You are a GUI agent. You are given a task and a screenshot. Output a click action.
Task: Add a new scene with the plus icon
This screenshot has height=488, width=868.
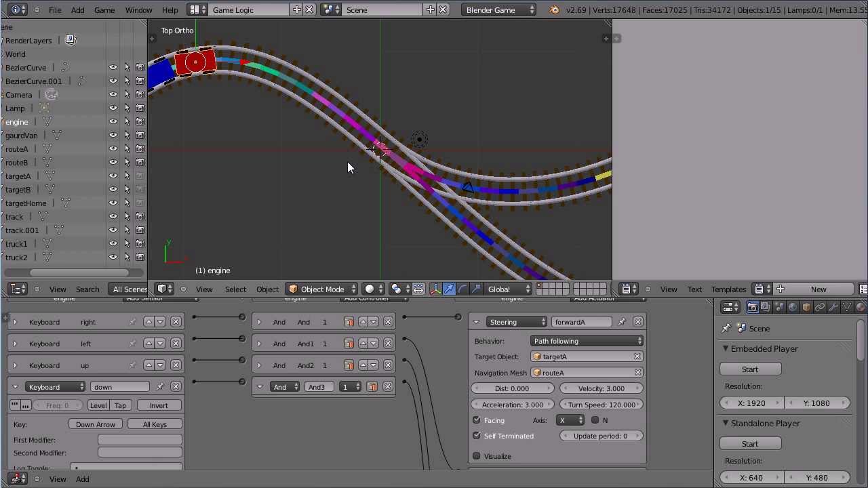click(430, 10)
